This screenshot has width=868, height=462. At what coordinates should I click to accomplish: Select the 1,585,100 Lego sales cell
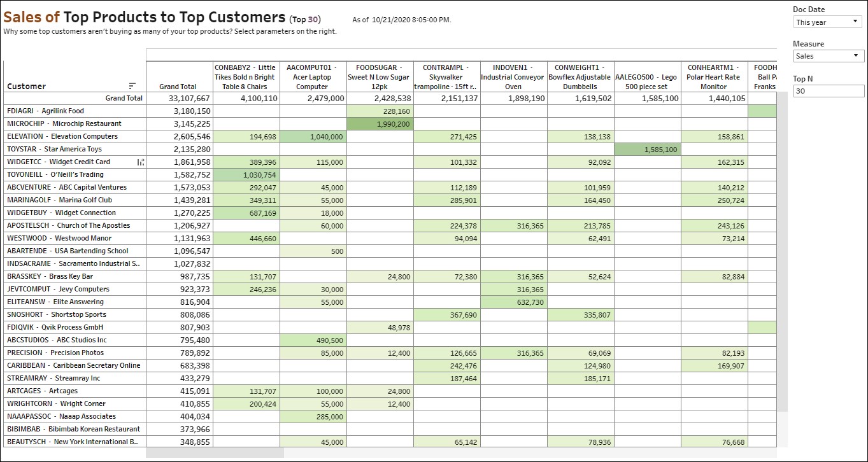click(x=647, y=149)
